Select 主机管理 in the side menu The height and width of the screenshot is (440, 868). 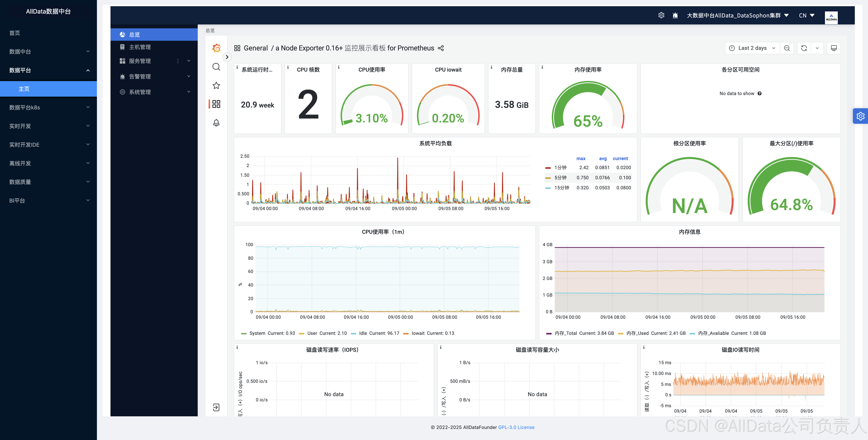click(140, 47)
